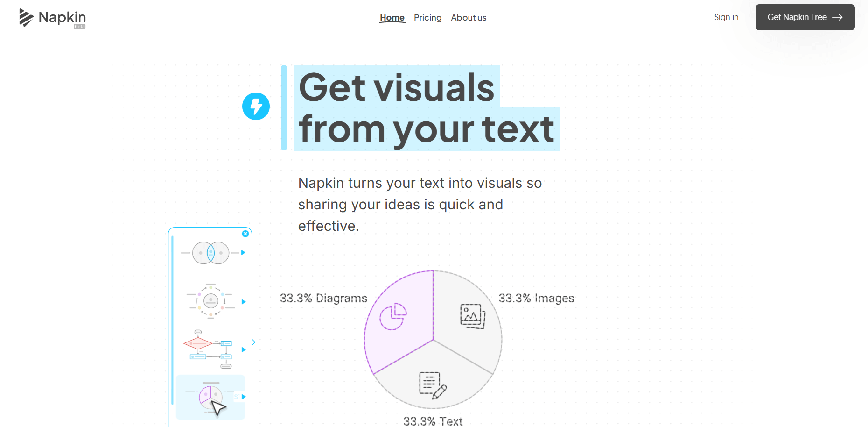The height and width of the screenshot is (427, 868).
Task: Click the Sign in link
Action: (726, 17)
